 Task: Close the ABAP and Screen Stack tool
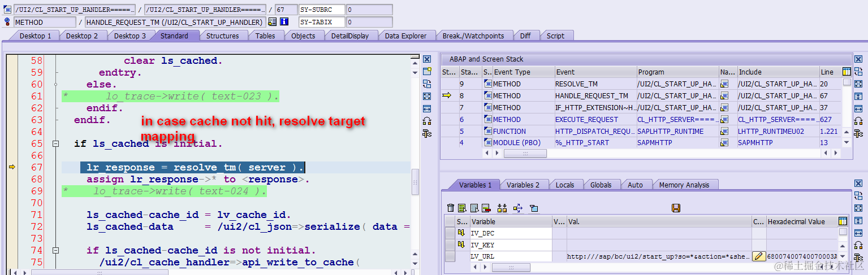pyautogui.click(x=858, y=59)
